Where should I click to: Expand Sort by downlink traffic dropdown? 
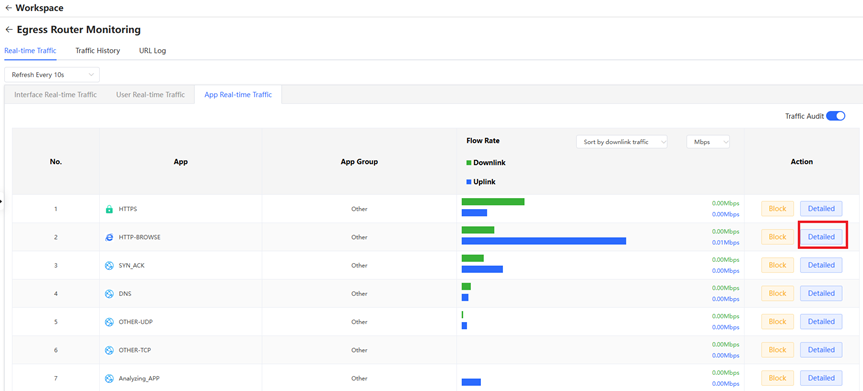(x=621, y=142)
